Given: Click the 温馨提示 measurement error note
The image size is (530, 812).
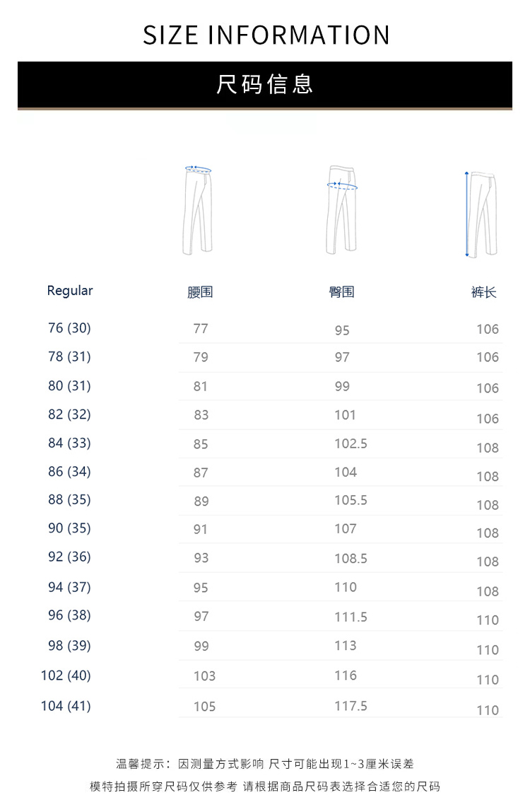Looking at the screenshot, I should click(x=265, y=764).
